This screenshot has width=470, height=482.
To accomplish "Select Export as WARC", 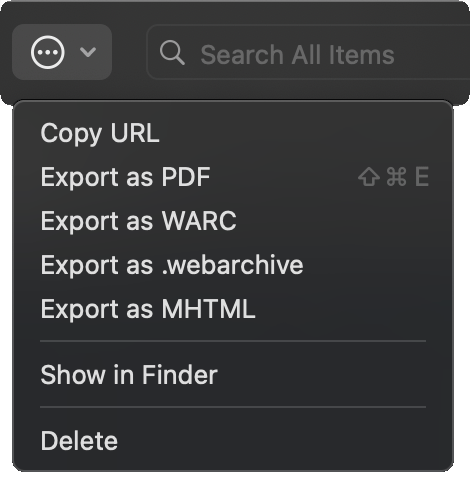I will point(233,221).
